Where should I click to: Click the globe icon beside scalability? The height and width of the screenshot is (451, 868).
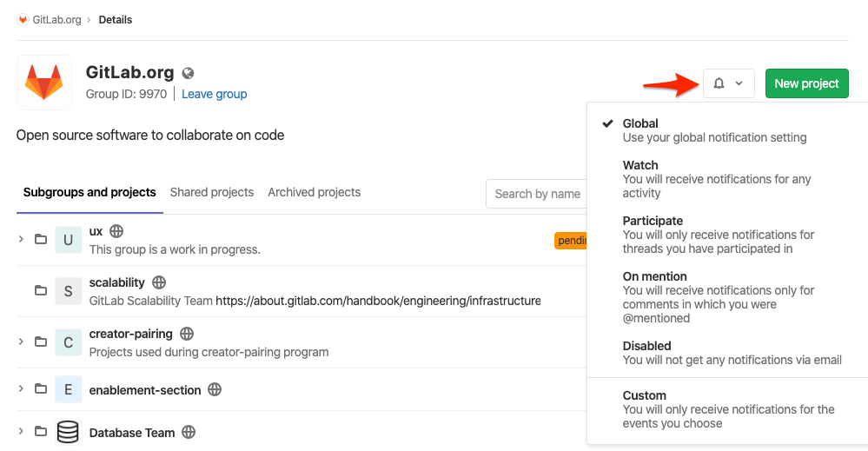click(159, 282)
